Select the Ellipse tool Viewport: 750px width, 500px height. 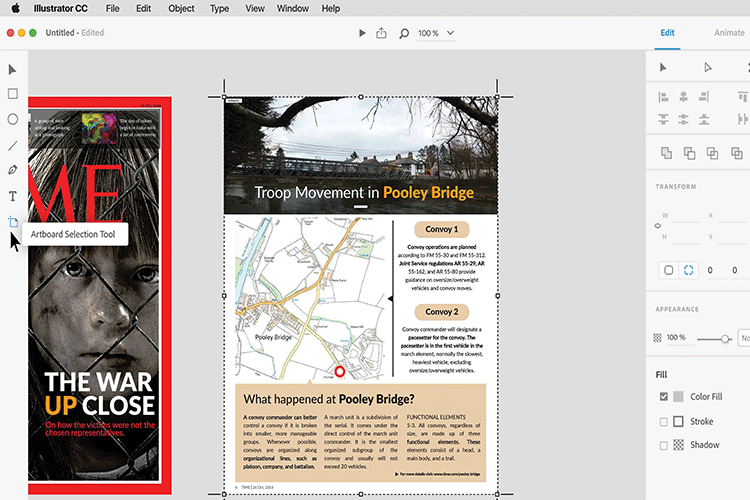pos(13,119)
